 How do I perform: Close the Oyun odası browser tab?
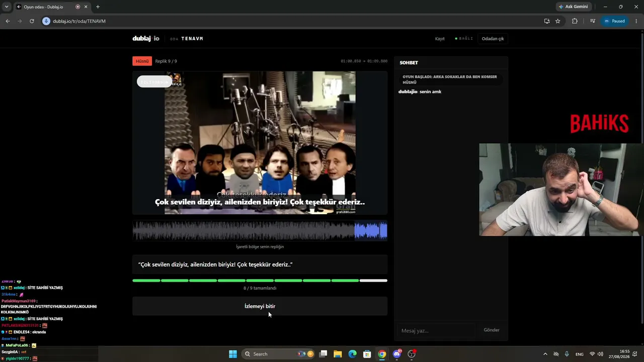(x=86, y=7)
